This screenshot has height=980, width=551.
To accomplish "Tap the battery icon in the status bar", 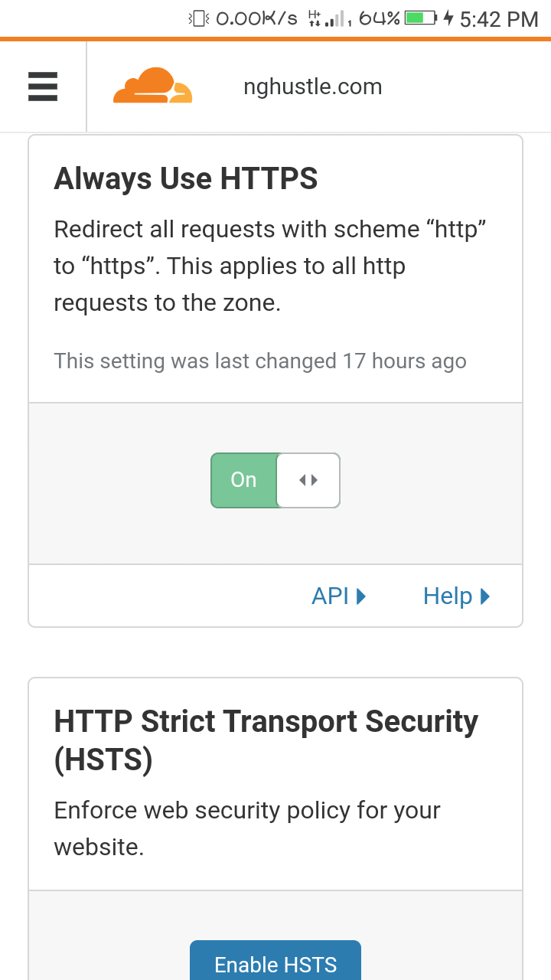I will [x=420, y=18].
